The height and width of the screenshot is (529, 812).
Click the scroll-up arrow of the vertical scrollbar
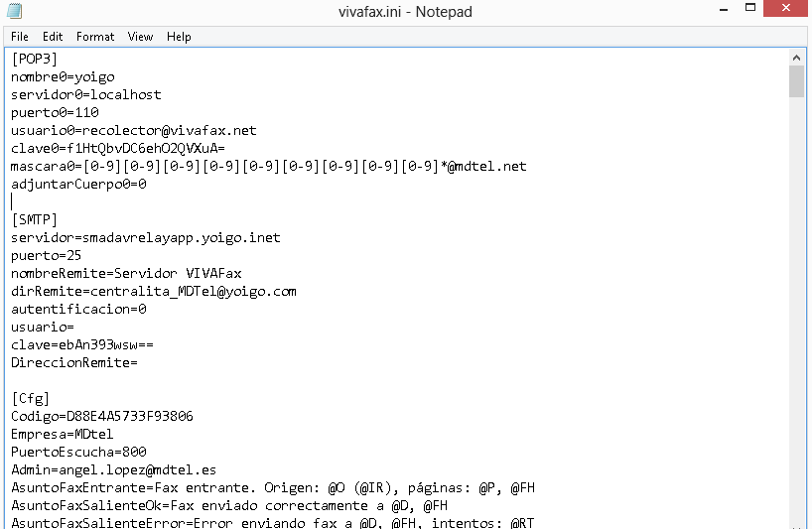[796, 58]
